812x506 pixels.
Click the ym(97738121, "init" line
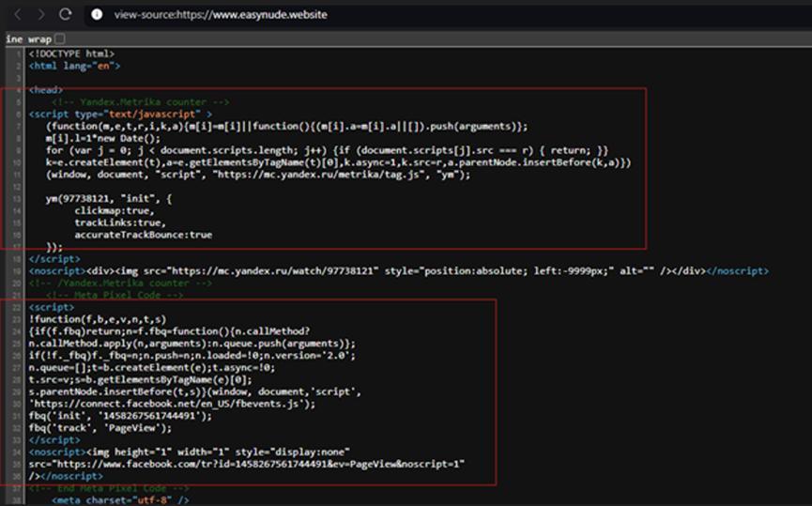pos(109,198)
